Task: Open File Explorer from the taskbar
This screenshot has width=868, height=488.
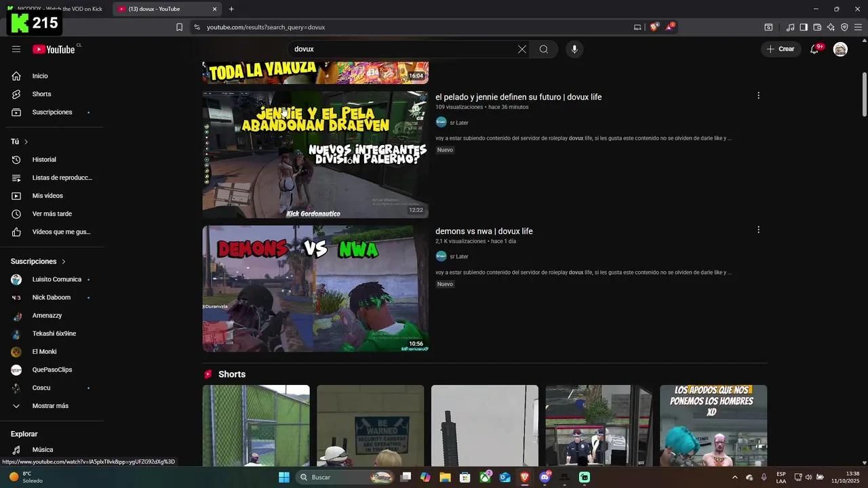Action: click(x=445, y=477)
